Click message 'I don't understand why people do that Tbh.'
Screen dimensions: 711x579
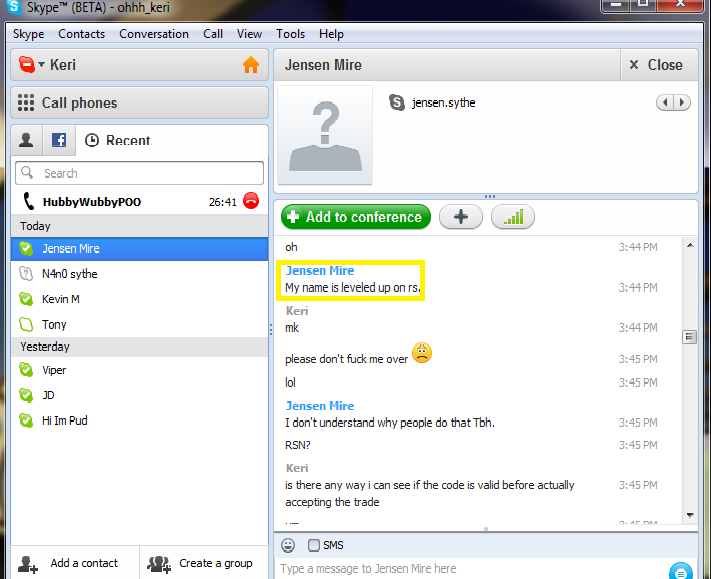point(390,423)
